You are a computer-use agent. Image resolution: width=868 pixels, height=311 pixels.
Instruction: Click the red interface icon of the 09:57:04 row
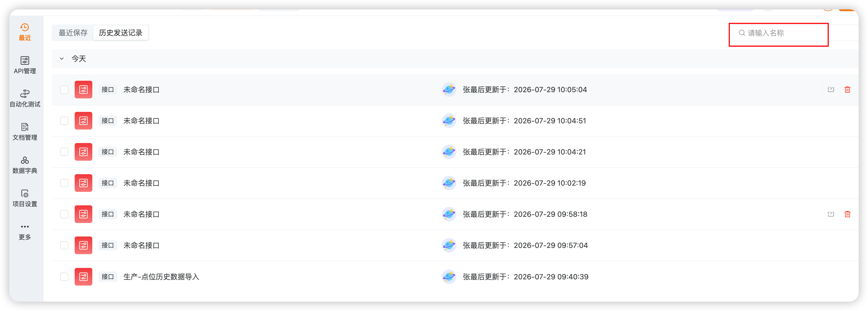point(83,245)
